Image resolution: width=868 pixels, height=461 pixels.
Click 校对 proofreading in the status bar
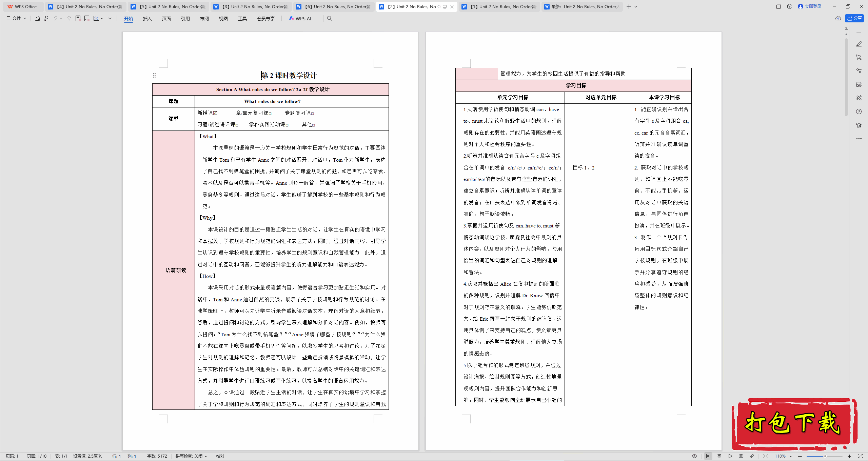(x=220, y=456)
